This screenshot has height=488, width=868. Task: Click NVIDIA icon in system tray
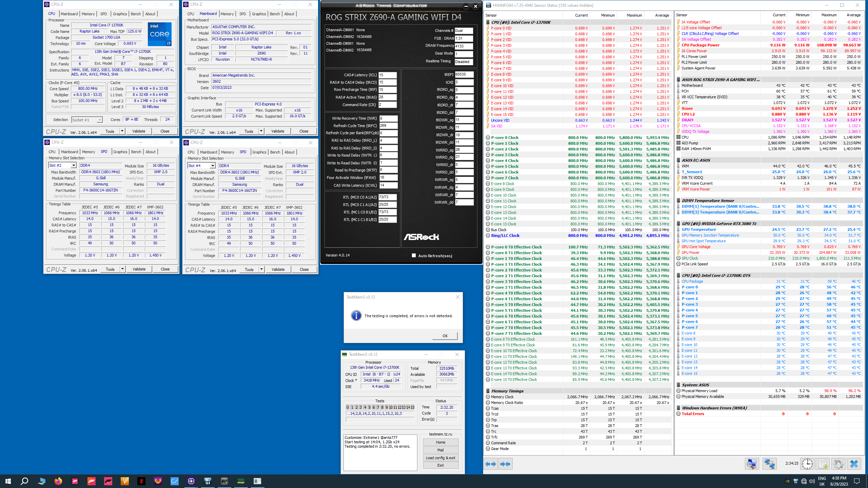787,481
